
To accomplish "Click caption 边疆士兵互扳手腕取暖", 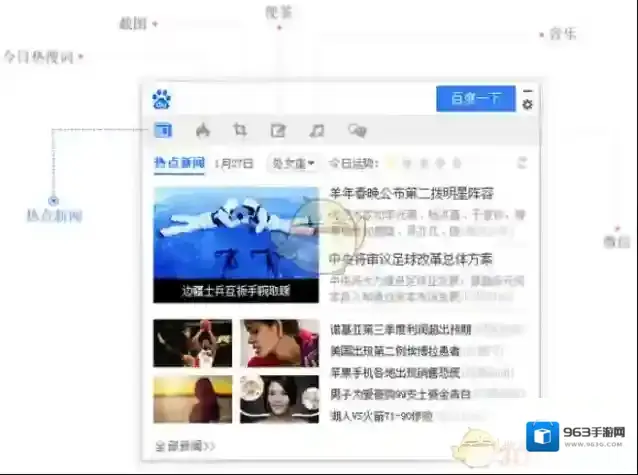I will coord(236,291).
